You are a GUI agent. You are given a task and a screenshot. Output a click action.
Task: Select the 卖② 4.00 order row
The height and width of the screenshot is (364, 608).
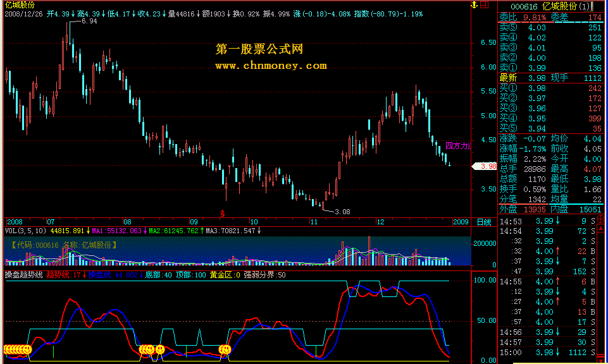pos(550,58)
